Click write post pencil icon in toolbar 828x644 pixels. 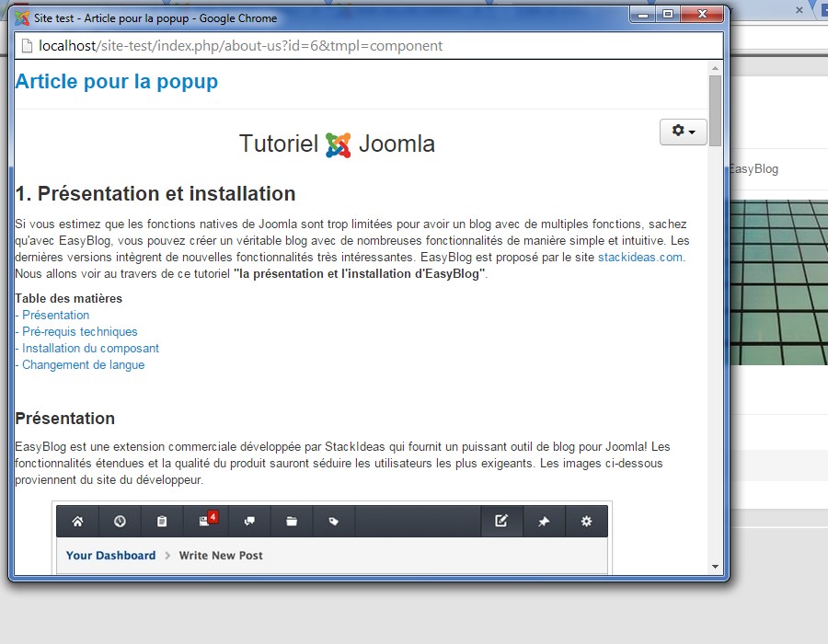[501, 521]
